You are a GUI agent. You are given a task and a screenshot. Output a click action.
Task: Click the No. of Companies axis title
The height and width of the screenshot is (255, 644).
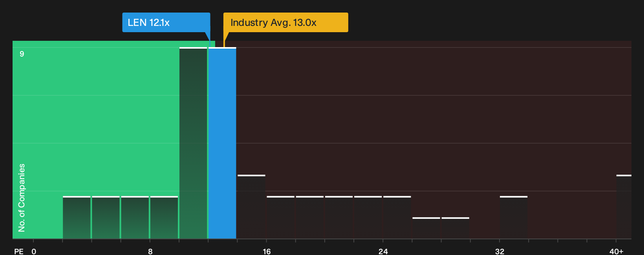tap(22, 198)
